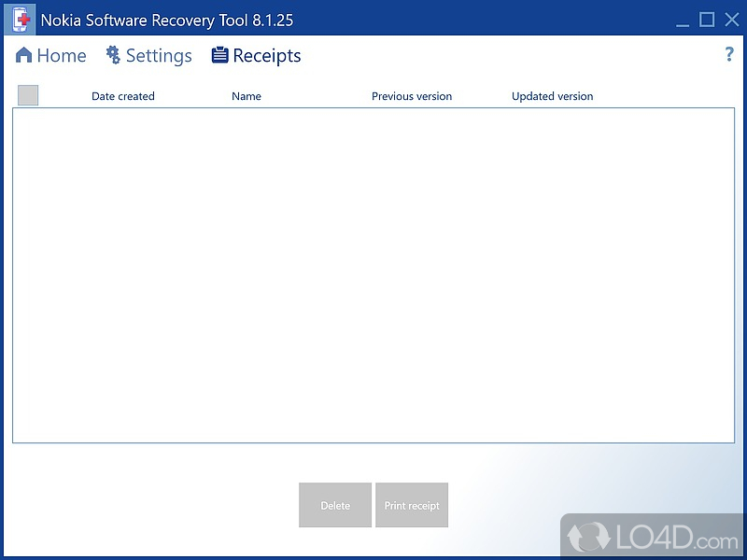Image resolution: width=747 pixels, height=560 pixels.
Task: Toggle the select-all receipts checkbox
Action: click(28, 95)
